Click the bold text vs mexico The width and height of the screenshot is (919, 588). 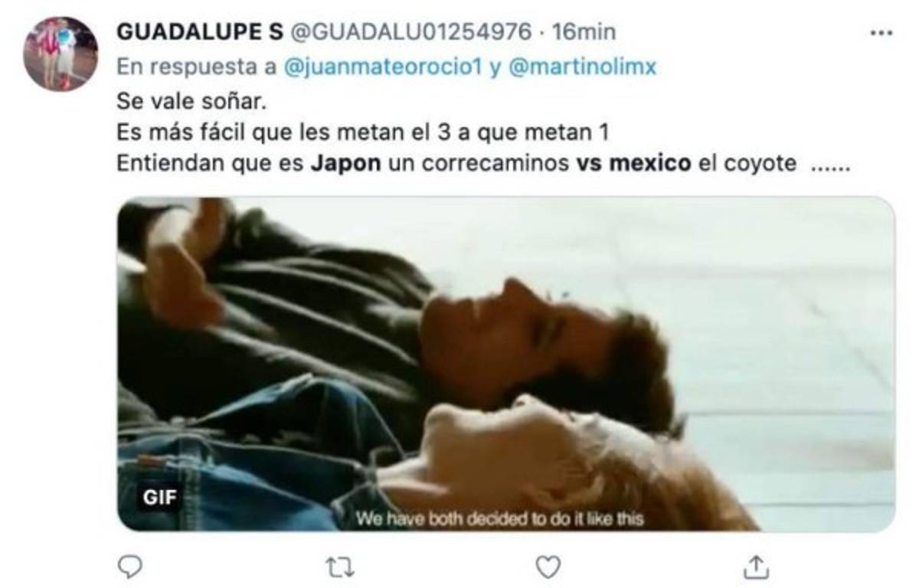pyautogui.click(x=633, y=165)
